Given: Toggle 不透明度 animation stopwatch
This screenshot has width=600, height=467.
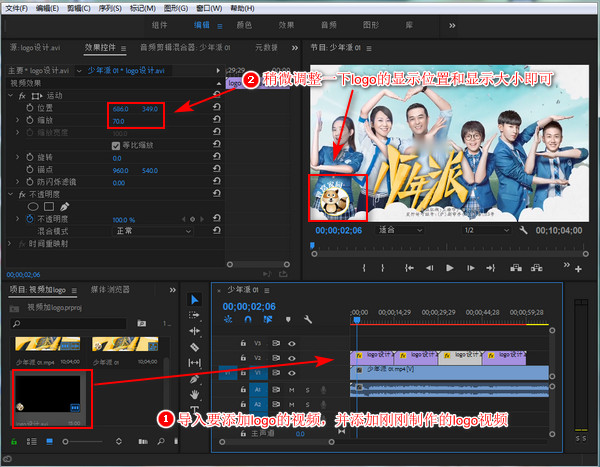Looking at the screenshot, I should pos(30,219).
